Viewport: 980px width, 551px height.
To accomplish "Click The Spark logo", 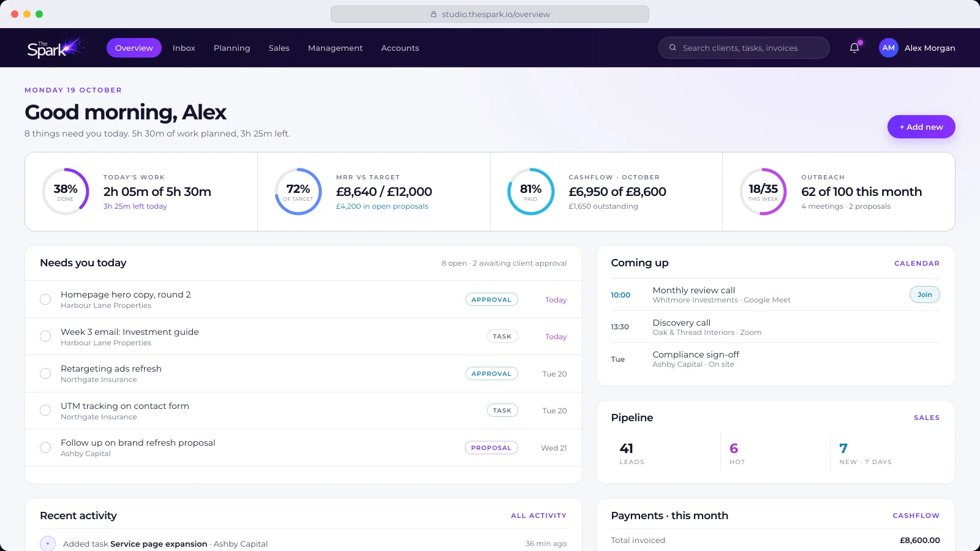I will (55, 48).
